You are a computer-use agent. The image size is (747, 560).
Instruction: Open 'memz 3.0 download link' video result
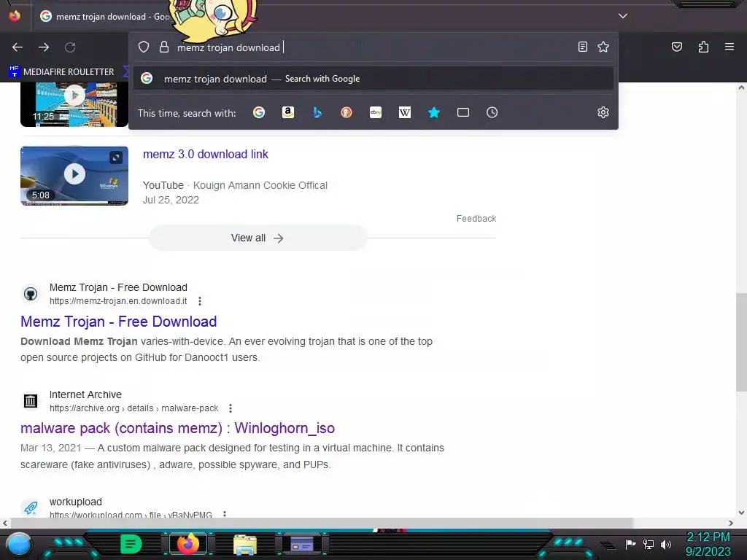tap(205, 155)
